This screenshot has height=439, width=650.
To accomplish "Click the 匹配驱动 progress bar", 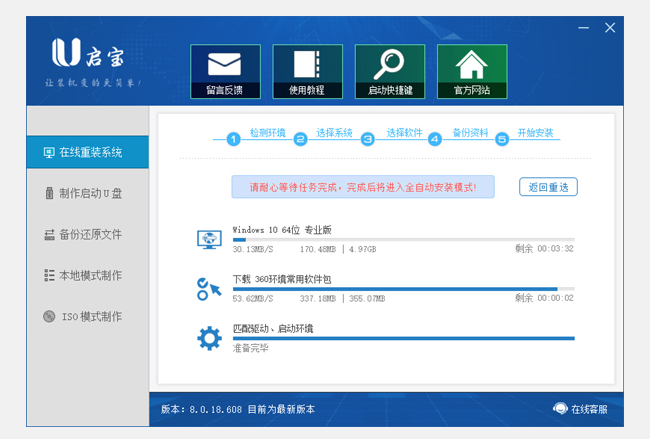I will tap(404, 338).
